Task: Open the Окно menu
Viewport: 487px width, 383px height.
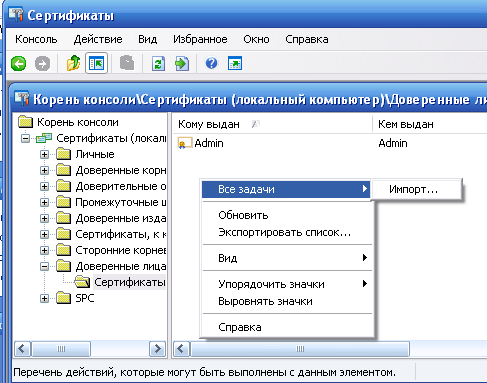Action: point(256,39)
